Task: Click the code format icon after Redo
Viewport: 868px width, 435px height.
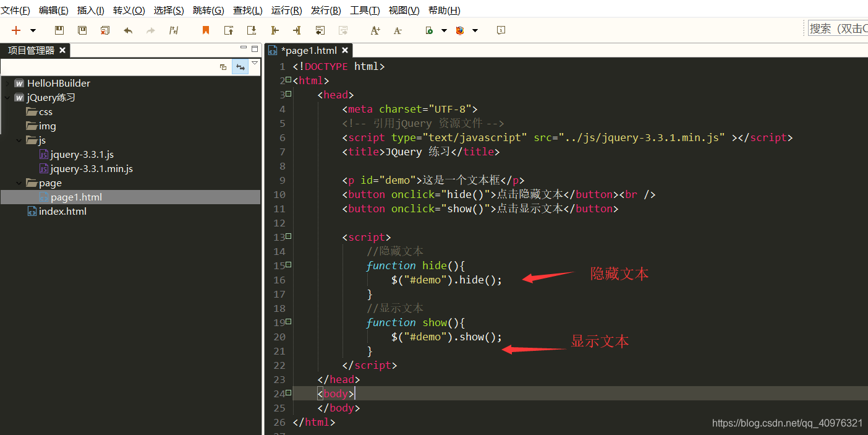Action: [174, 30]
